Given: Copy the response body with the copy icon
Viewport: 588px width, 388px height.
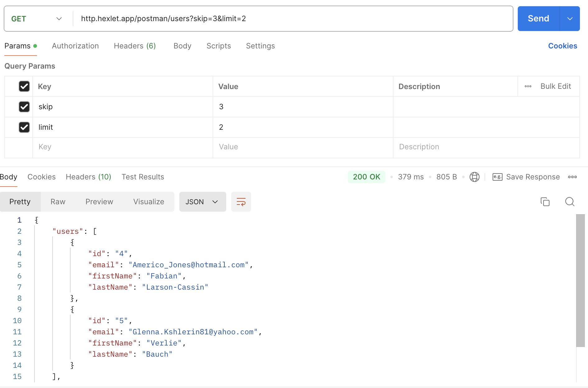Looking at the screenshot, I should click(545, 202).
